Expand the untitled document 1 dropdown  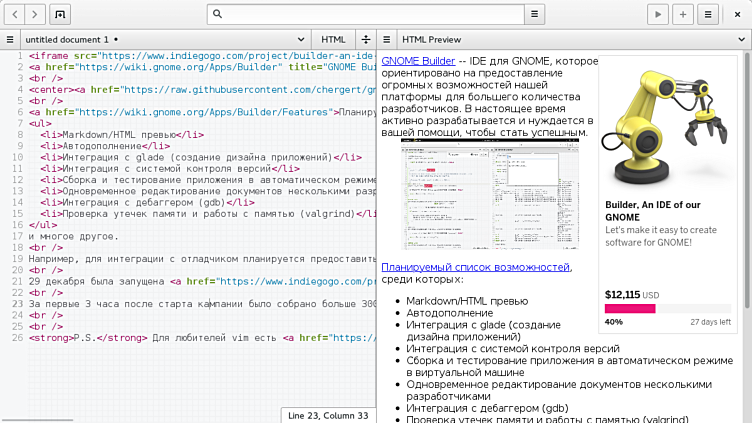(x=301, y=40)
